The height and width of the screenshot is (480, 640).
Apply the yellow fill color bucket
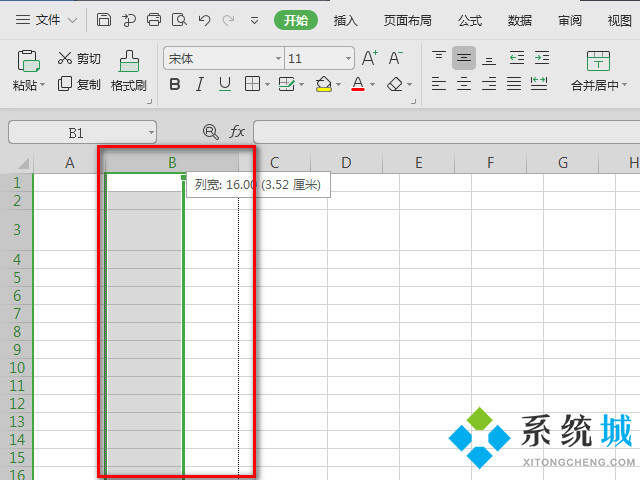coord(323,84)
